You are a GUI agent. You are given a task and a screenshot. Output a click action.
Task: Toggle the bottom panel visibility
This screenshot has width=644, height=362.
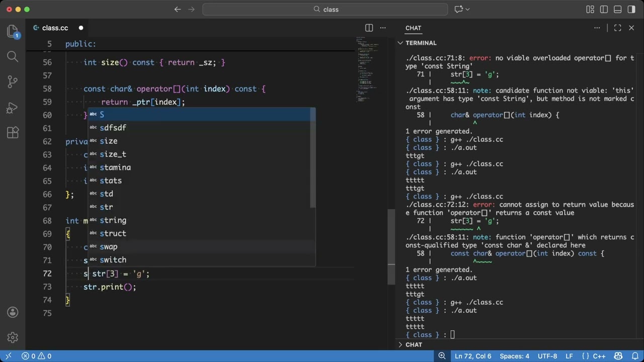point(617,9)
